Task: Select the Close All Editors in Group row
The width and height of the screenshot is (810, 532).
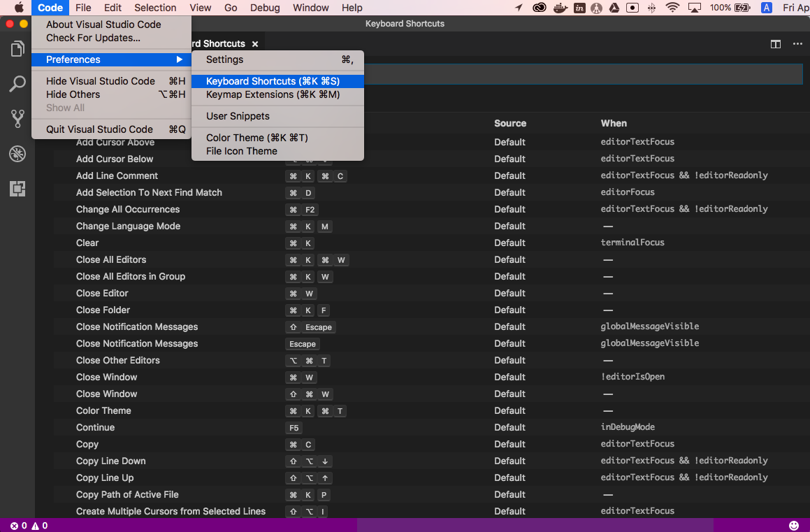Action: click(431, 277)
